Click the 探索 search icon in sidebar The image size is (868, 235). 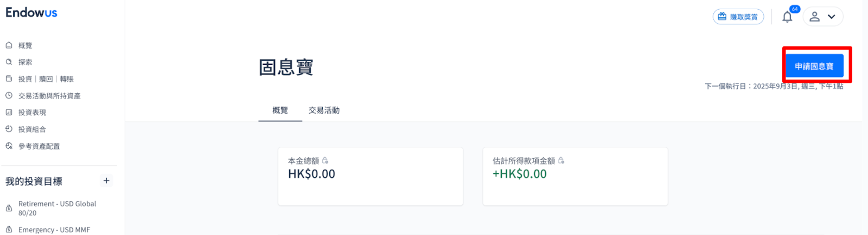point(9,62)
